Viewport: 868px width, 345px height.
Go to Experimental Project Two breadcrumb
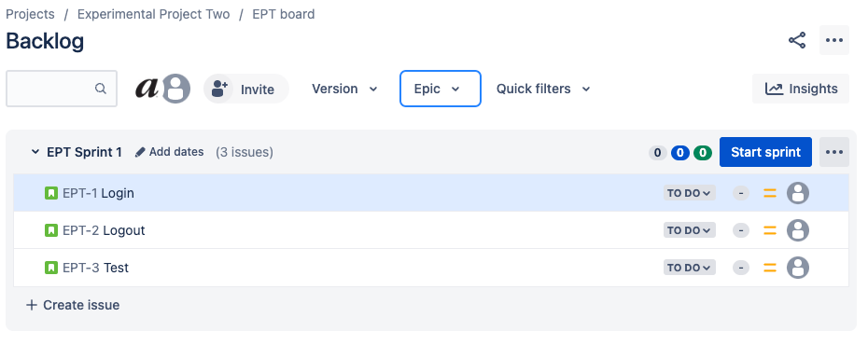[153, 14]
